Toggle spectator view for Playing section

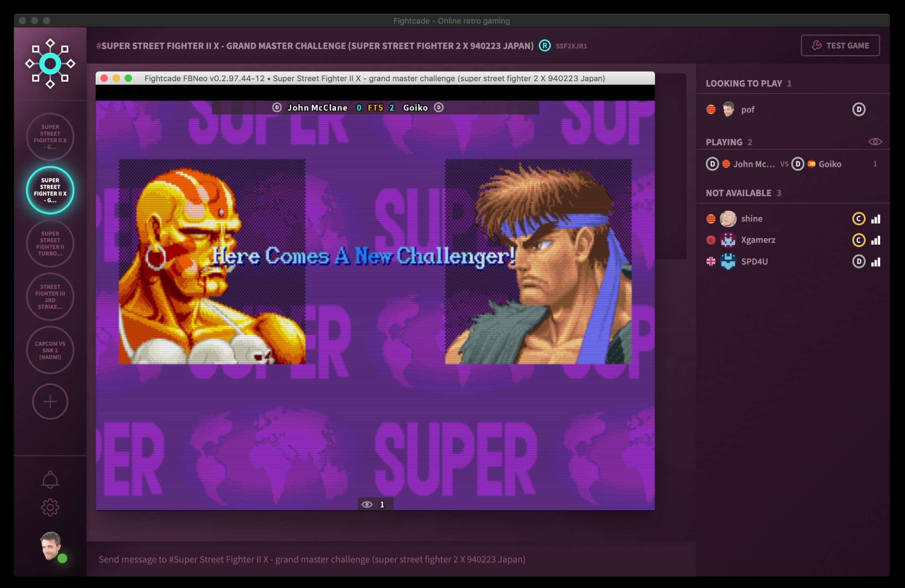tap(875, 141)
